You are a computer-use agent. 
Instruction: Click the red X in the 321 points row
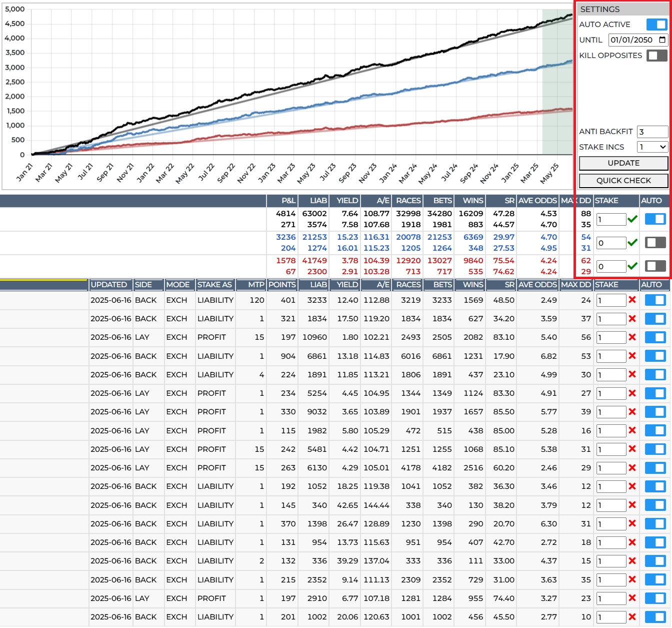coord(632,319)
